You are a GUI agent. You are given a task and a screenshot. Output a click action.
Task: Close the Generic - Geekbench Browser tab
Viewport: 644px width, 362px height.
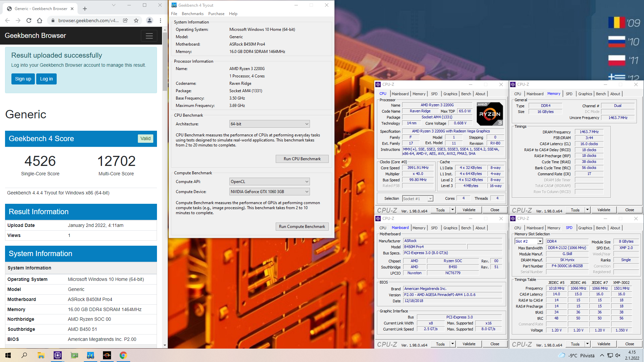click(72, 9)
